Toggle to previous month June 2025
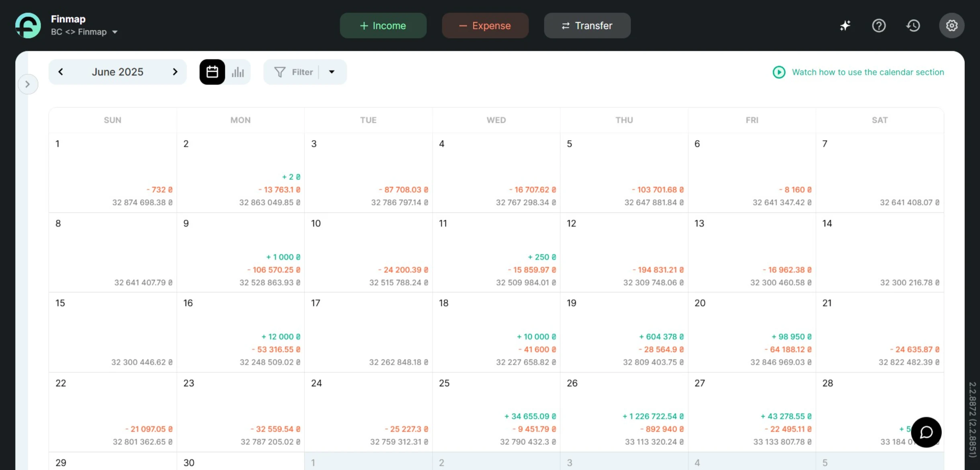Screen dimensions: 980x470 tap(61, 72)
